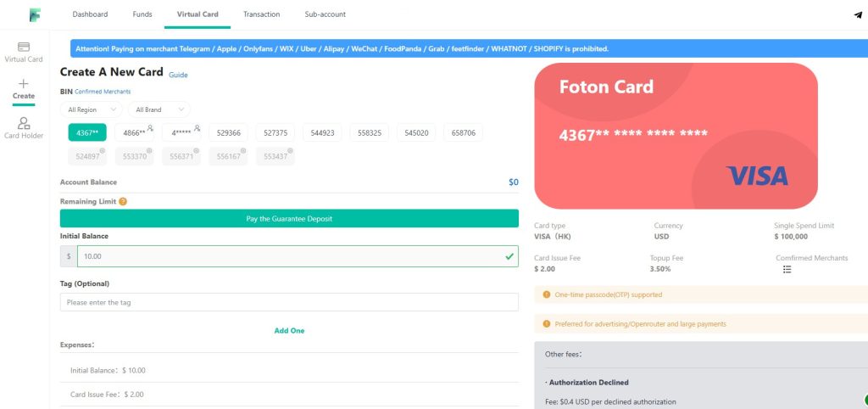Select BIN 658706

(464, 133)
